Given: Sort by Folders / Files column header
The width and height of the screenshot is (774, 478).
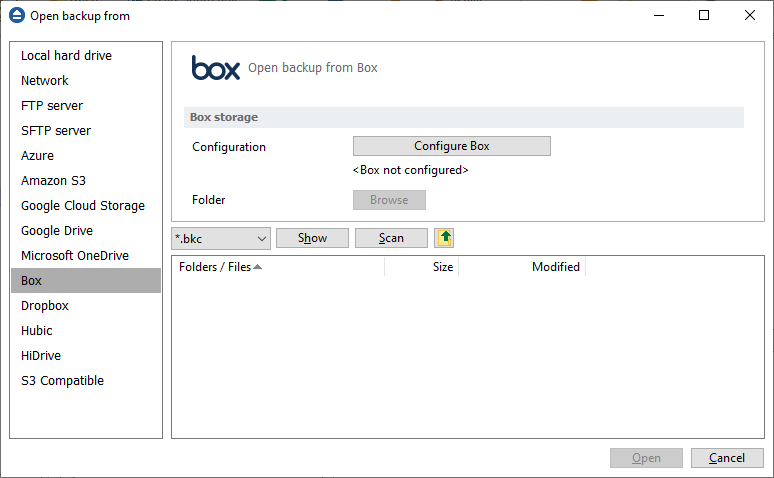Looking at the screenshot, I should point(278,267).
